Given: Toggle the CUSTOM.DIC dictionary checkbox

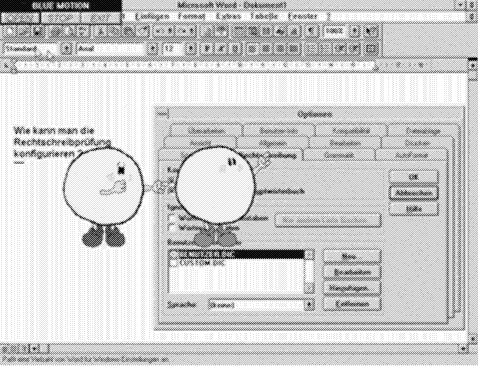Looking at the screenshot, I should (x=173, y=263).
